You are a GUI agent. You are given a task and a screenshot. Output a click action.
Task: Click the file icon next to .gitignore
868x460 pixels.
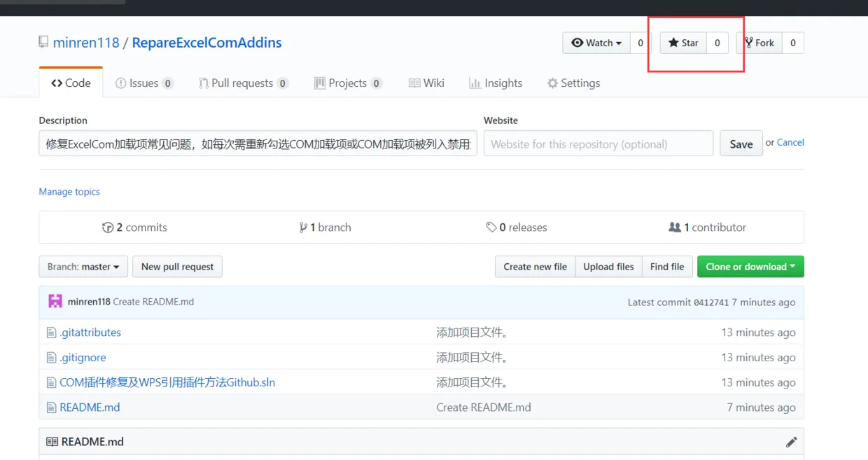point(51,358)
